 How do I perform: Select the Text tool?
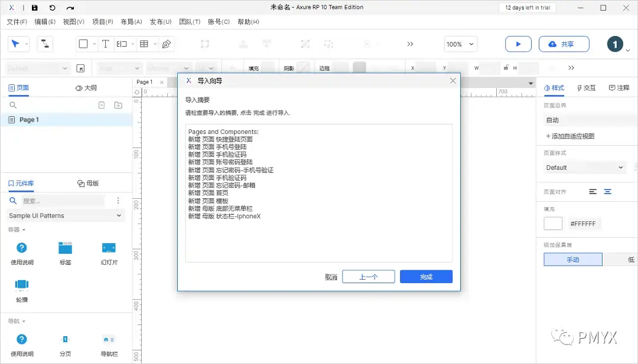click(x=105, y=44)
